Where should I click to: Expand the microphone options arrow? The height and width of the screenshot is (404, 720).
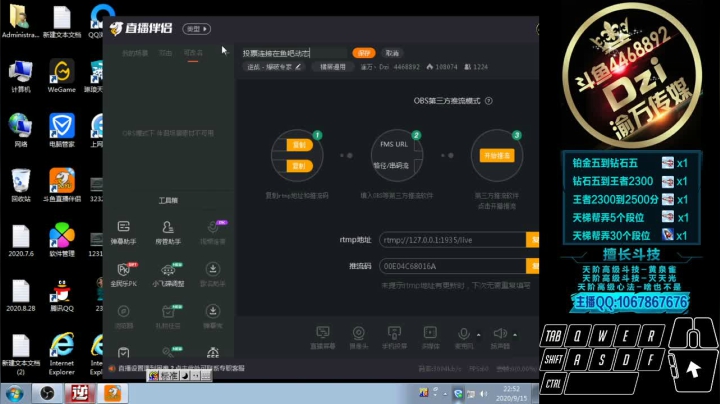478,335
